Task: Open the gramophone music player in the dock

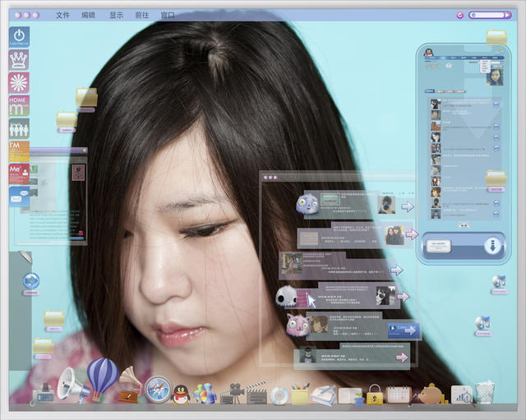Action: pyautogui.click(x=130, y=385)
